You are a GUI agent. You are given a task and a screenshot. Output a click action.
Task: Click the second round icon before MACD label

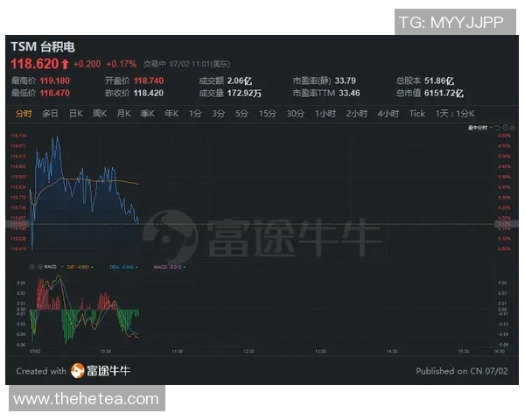[x=39, y=267]
